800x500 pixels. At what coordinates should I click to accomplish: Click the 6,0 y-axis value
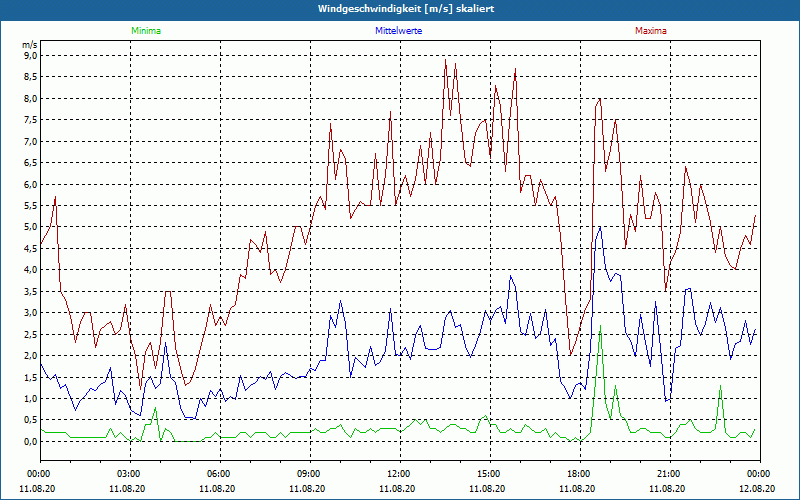pos(31,184)
